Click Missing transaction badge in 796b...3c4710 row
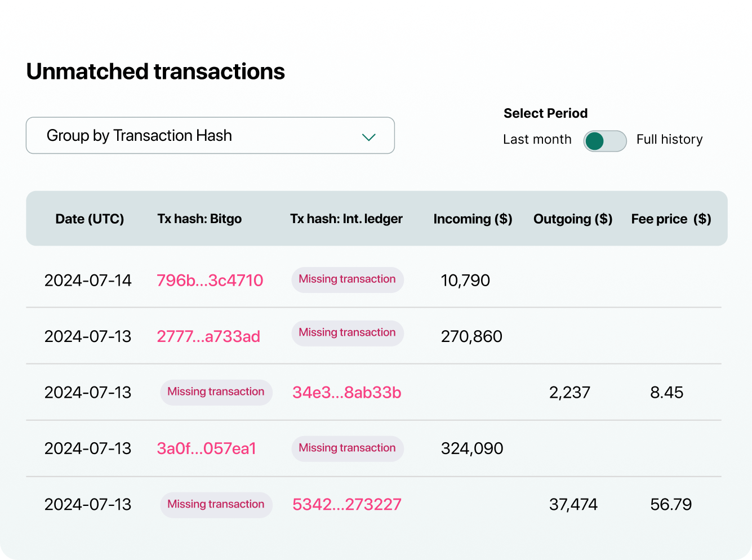The width and height of the screenshot is (752, 560). click(x=348, y=279)
